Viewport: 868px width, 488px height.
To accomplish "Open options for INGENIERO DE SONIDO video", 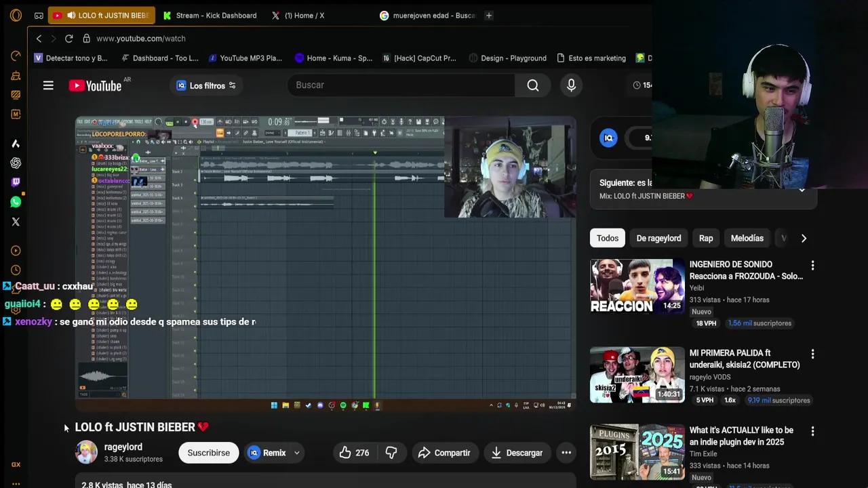I will tap(812, 266).
